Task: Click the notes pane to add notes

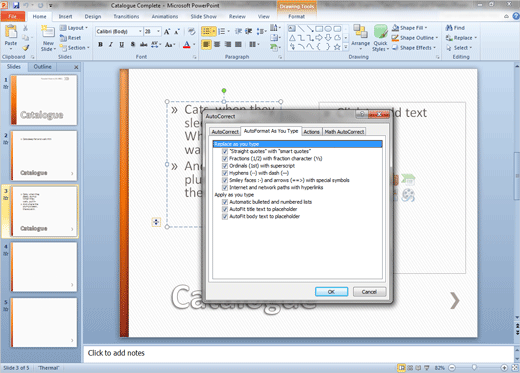Action: pyautogui.click(x=298, y=353)
